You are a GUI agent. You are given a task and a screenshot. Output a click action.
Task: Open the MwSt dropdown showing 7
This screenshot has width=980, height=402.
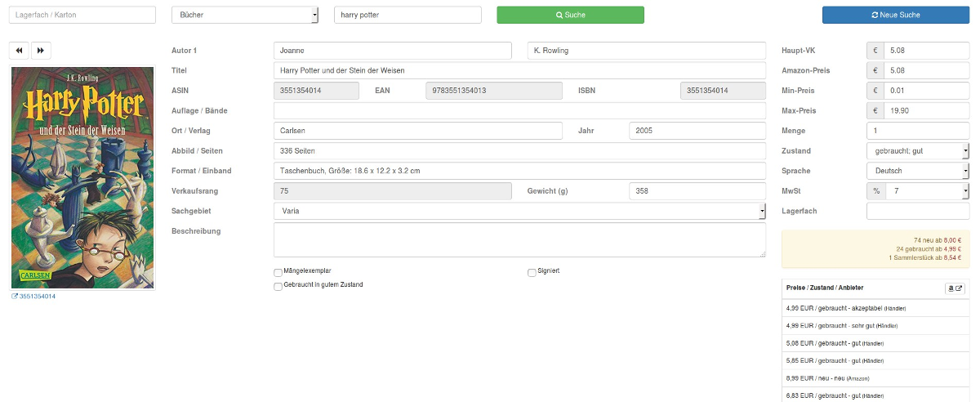point(927,191)
